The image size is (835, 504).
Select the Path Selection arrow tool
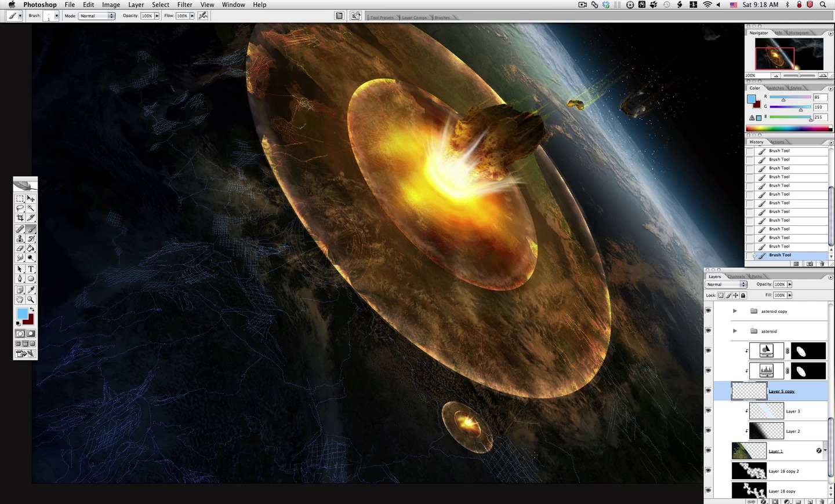point(20,269)
